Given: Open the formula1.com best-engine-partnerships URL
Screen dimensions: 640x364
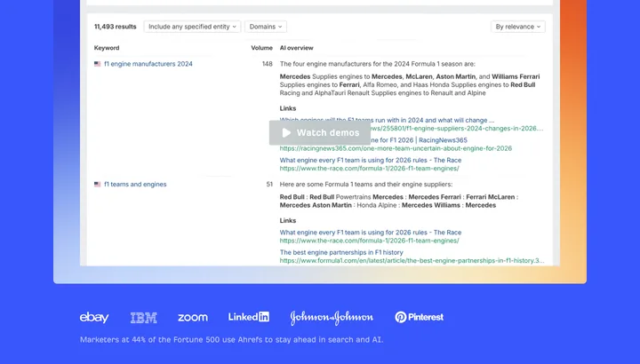Looking at the screenshot, I should coord(412,260).
